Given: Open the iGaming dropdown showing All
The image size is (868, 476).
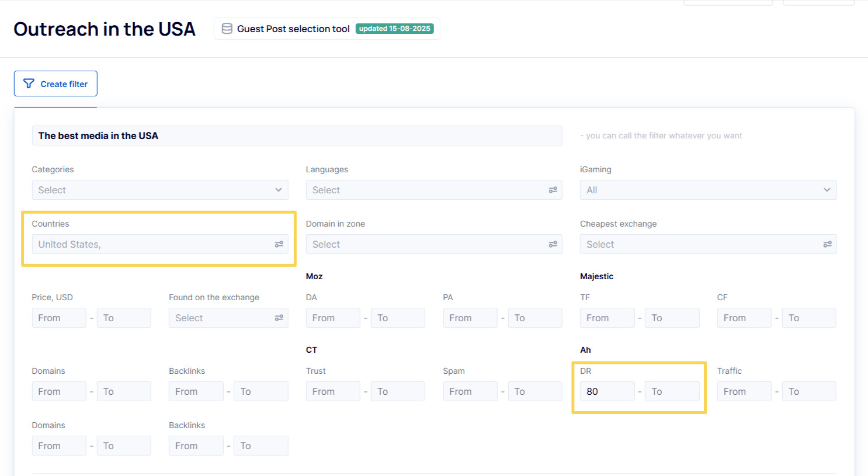Looking at the screenshot, I should 707,190.
